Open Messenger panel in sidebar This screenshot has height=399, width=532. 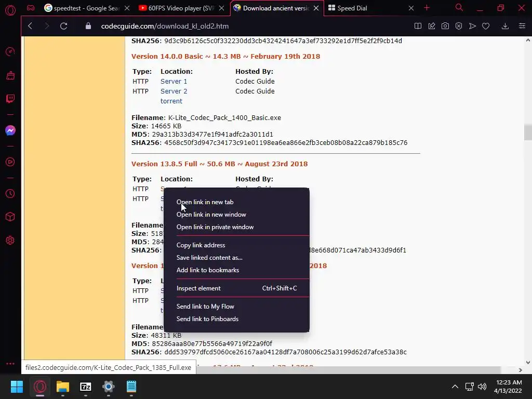[x=10, y=130]
